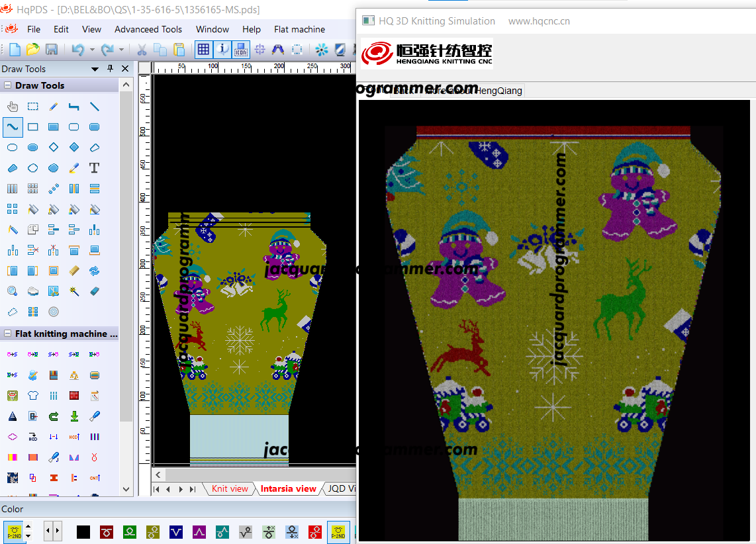
Task: Paste using the clipboard toolbar icon
Action: (x=179, y=49)
